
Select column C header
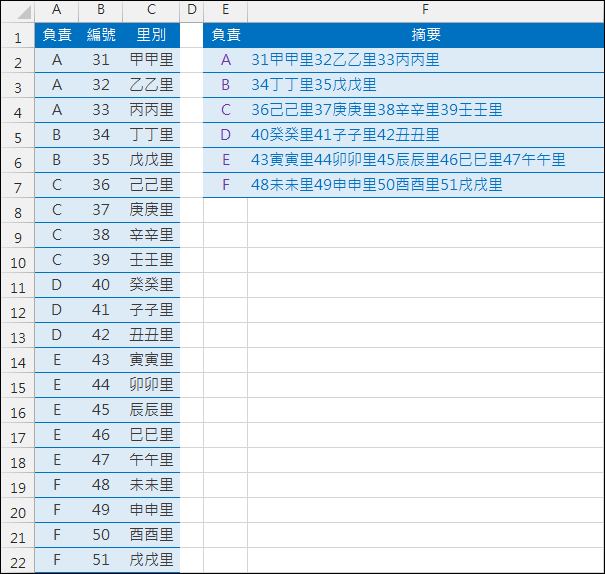click(x=151, y=10)
